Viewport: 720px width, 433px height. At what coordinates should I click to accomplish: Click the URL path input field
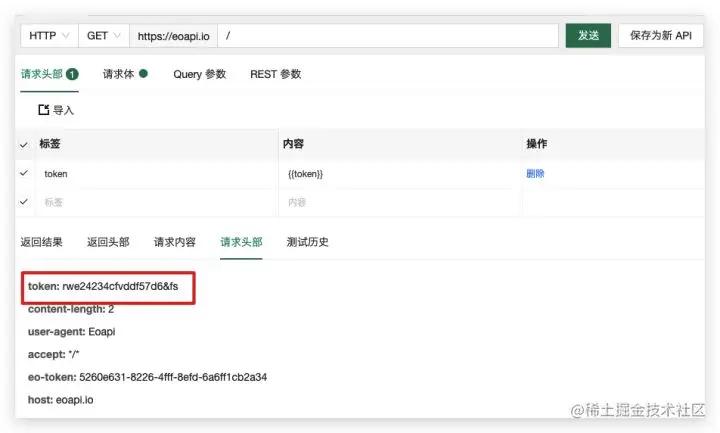pyautogui.click(x=388, y=36)
